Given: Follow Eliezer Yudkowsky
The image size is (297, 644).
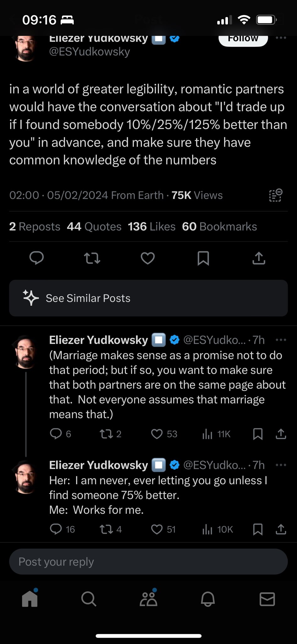Looking at the screenshot, I should pyautogui.click(x=243, y=39).
